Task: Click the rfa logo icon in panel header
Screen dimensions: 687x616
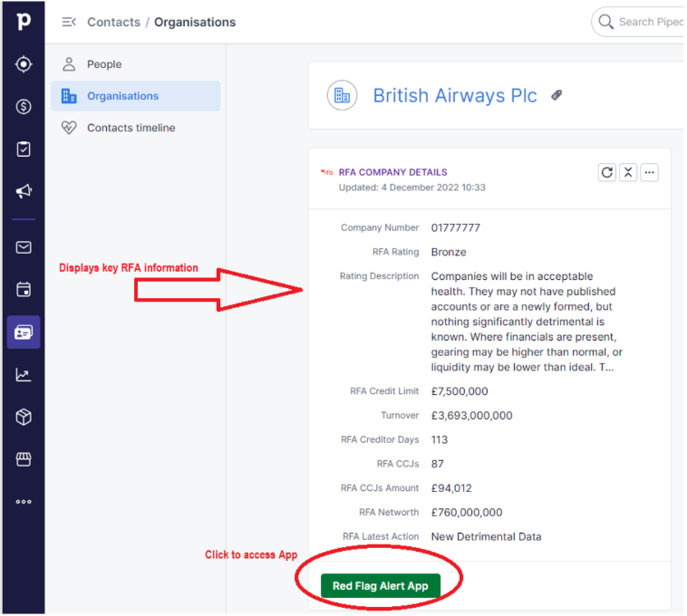Action: click(327, 172)
